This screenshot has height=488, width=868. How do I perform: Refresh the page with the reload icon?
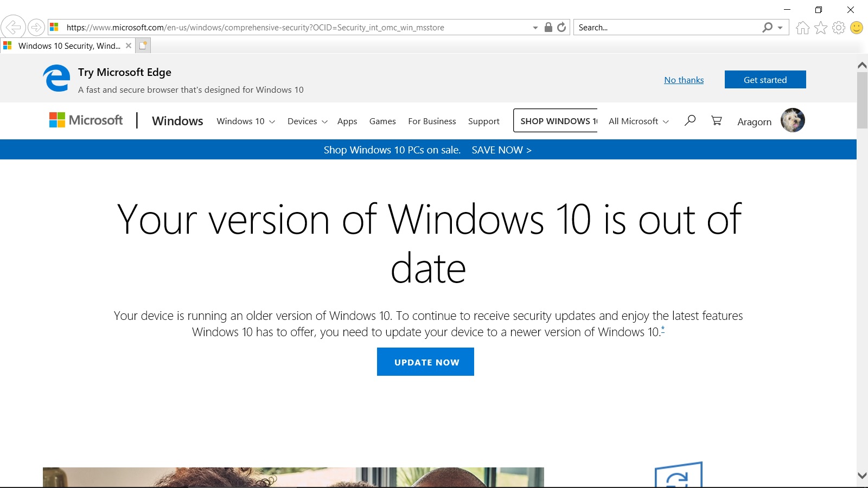point(561,27)
